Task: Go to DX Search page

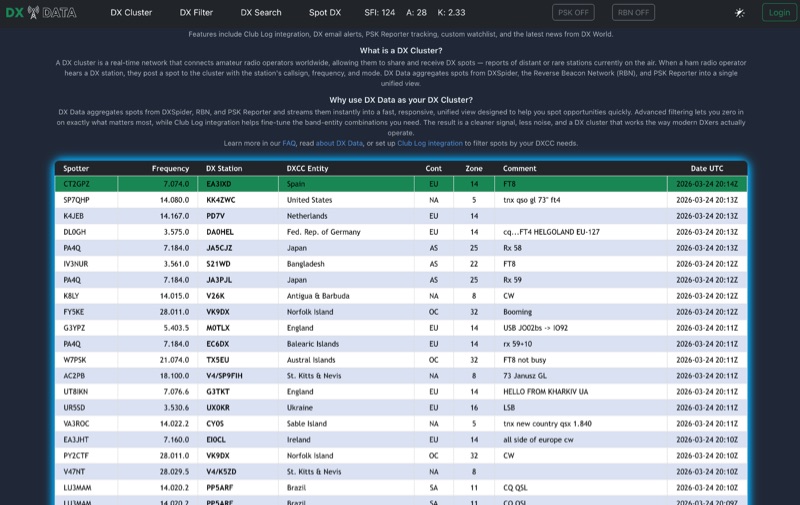Action: pos(261,13)
